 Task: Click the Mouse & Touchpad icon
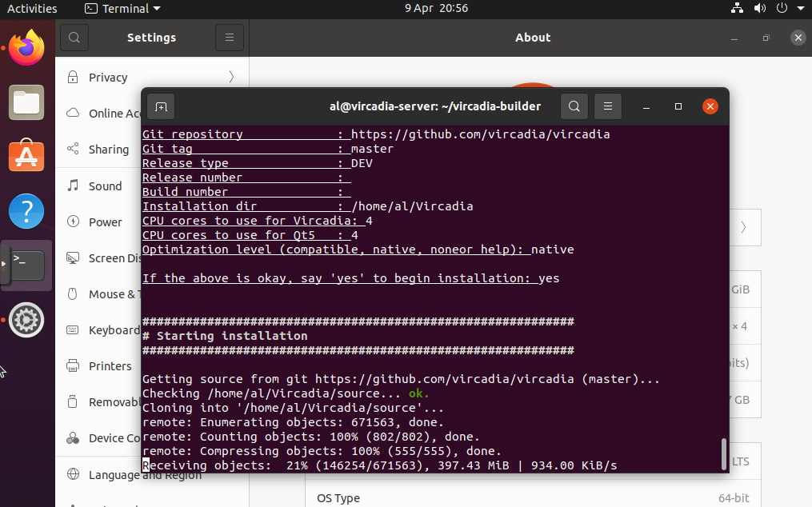click(x=73, y=294)
